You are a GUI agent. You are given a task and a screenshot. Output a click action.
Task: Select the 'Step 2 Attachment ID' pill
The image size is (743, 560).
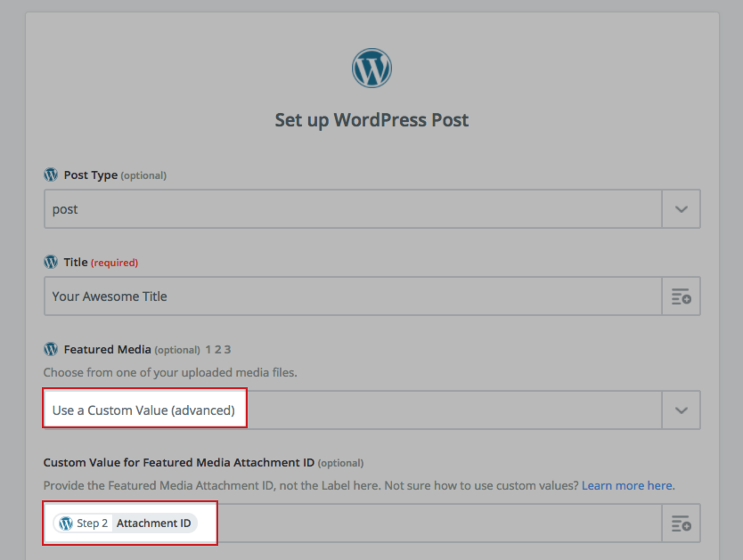pos(125,523)
